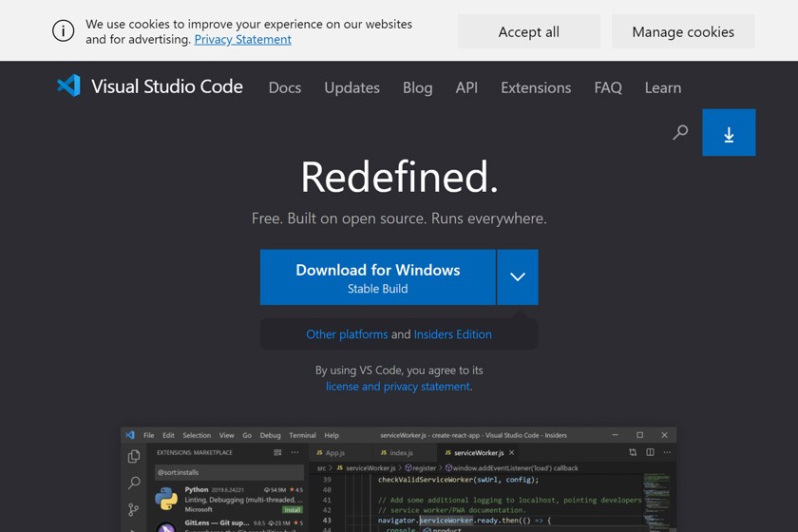
Task: Click the Visual Studio Code title text
Action: coord(167,86)
